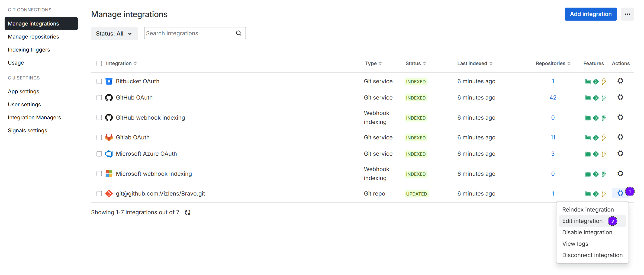Open actions gear for Gitlab OAuth
Image resolution: width=644 pixels, height=275 pixels.
tap(620, 137)
